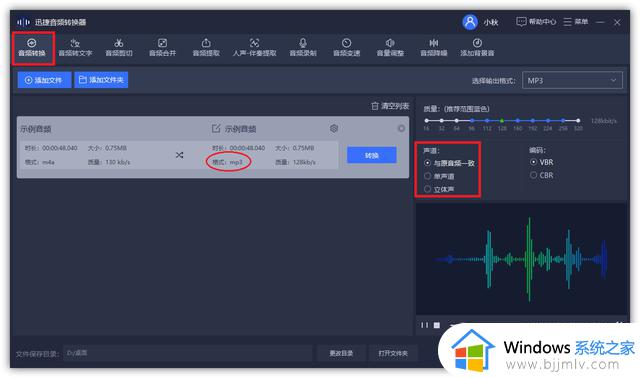Set quality slider to the 64 point
The width and height of the screenshot is (640, 378).
tap(456, 120)
